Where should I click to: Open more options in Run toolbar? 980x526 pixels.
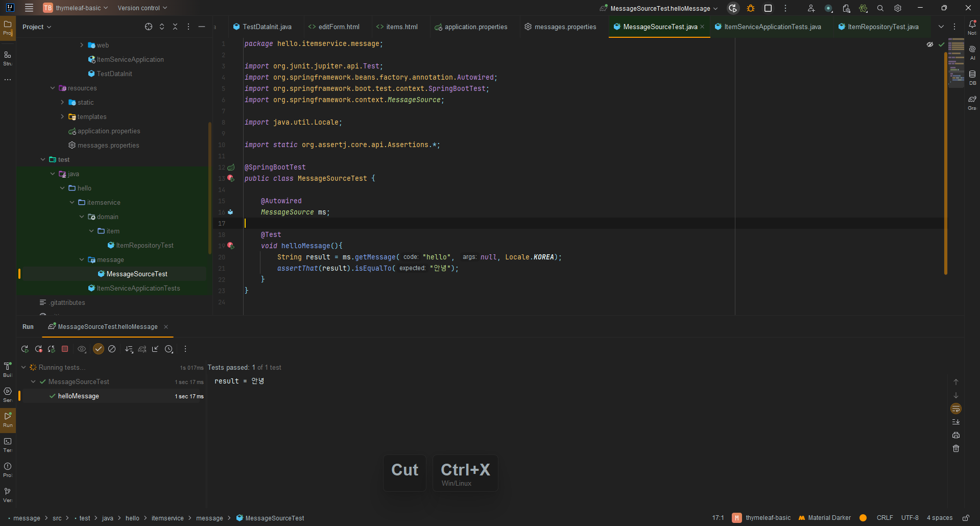click(x=185, y=349)
